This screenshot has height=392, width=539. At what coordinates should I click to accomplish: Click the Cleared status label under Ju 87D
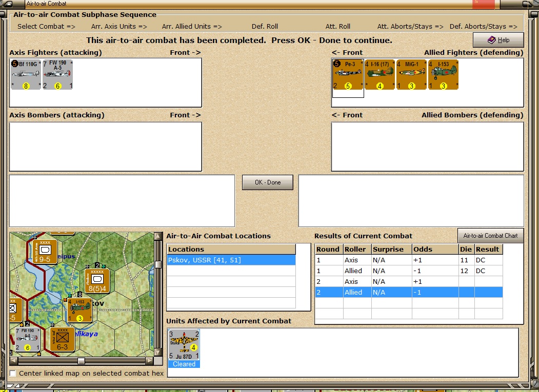click(x=184, y=364)
